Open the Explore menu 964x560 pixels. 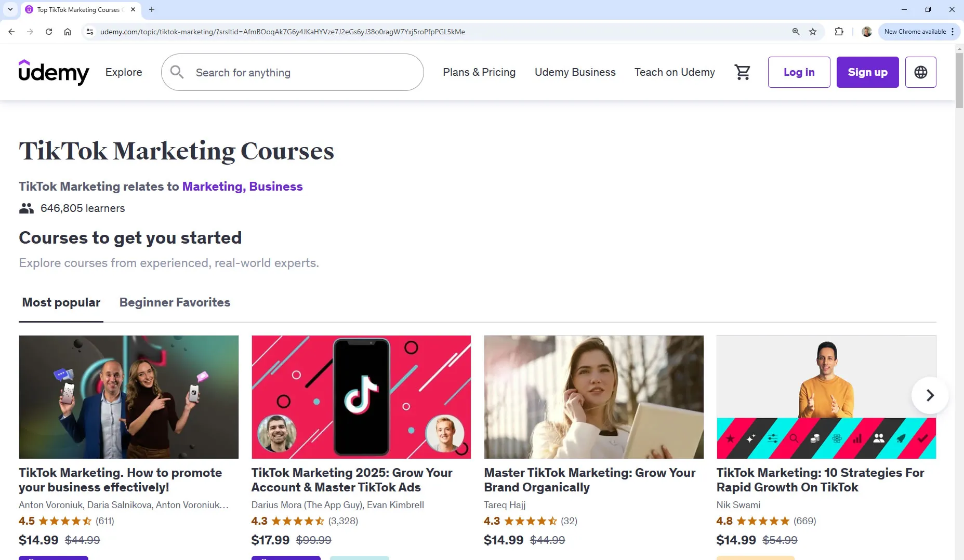(x=124, y=72)
